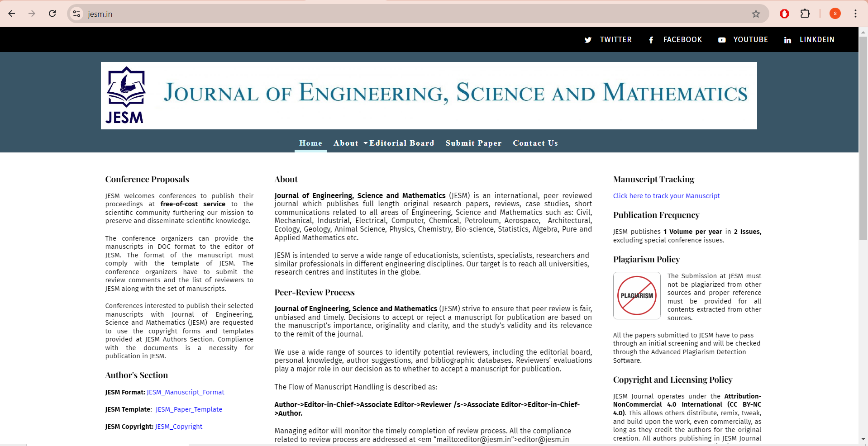Click The Flow of Manuscript Handling line
This screenshot has height=446, width=868.
(356, 387)
